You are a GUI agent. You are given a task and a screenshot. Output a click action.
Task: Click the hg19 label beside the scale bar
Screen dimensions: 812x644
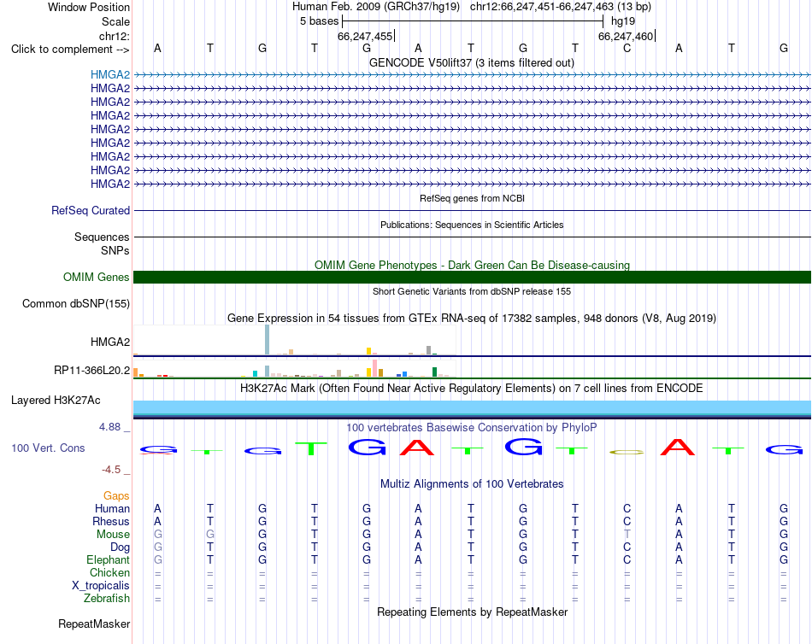623,21
